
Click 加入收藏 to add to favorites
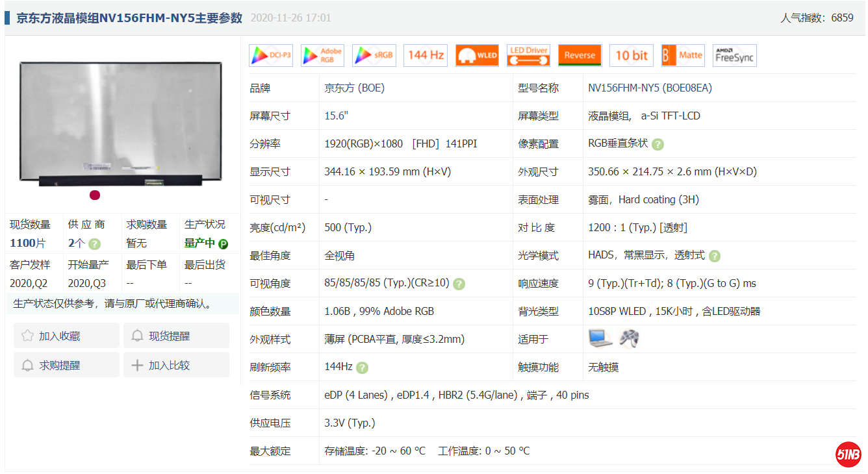coord(66,336)
